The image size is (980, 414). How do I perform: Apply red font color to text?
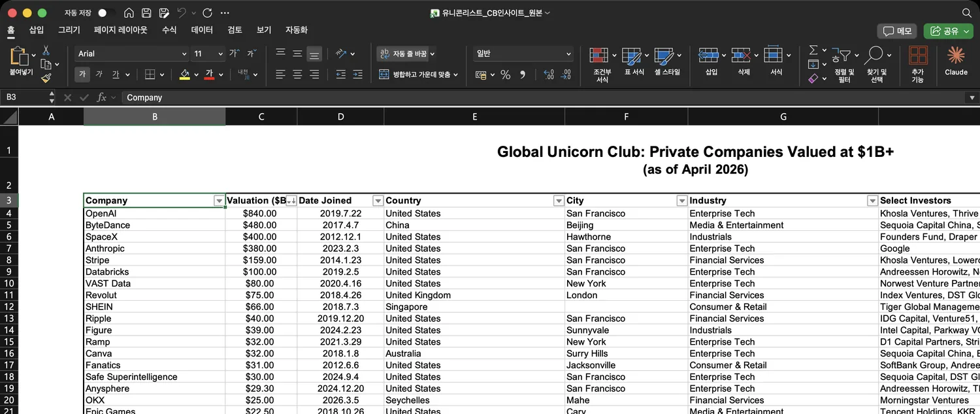pos(209,75)
